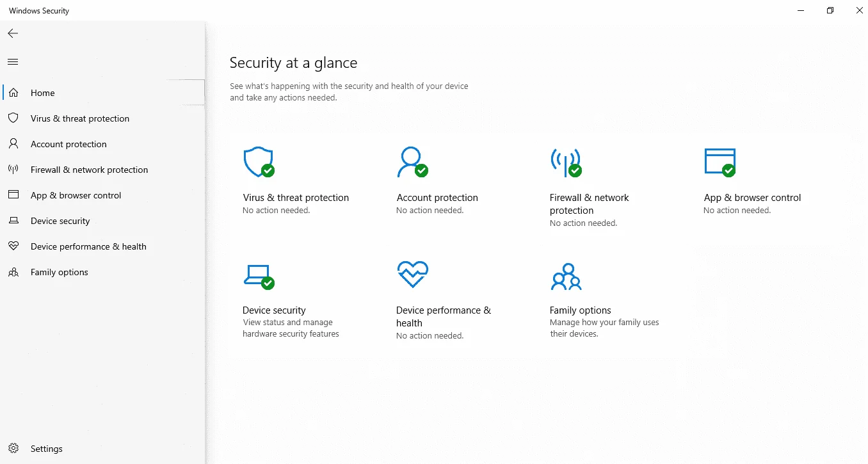Open the large Device performance heart icon
Viewport: 868px width, 464px height.
(x=412, y=275)
